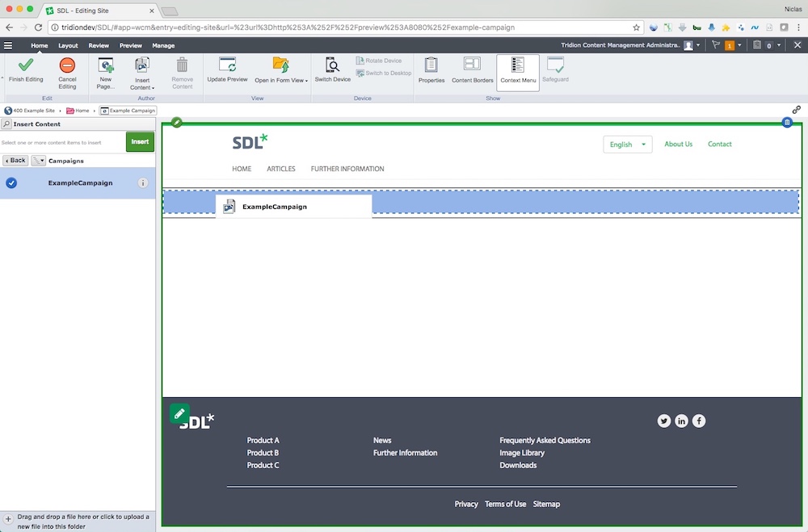Viewport: 808px width, 532px height.
Task: Open the English language dropdown
Action: tap(627, 145)
